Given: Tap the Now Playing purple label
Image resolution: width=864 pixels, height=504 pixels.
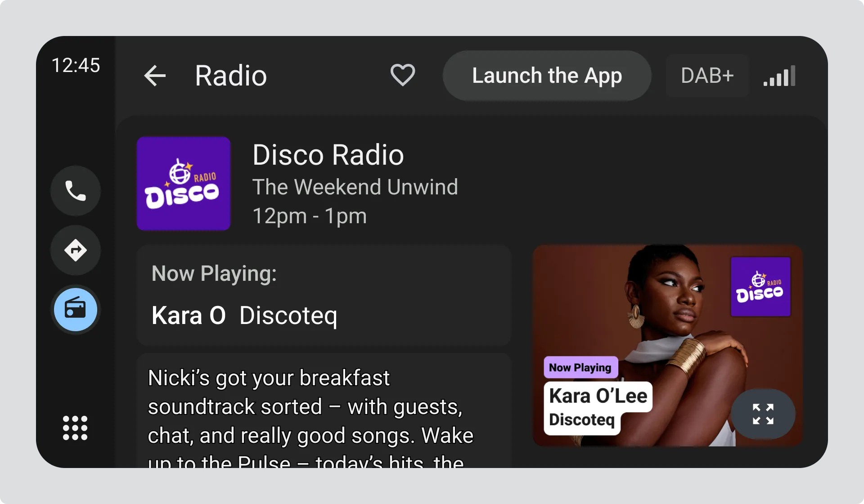Looking at the screenshot, I should pyautogui.click(x=580, y=368).
